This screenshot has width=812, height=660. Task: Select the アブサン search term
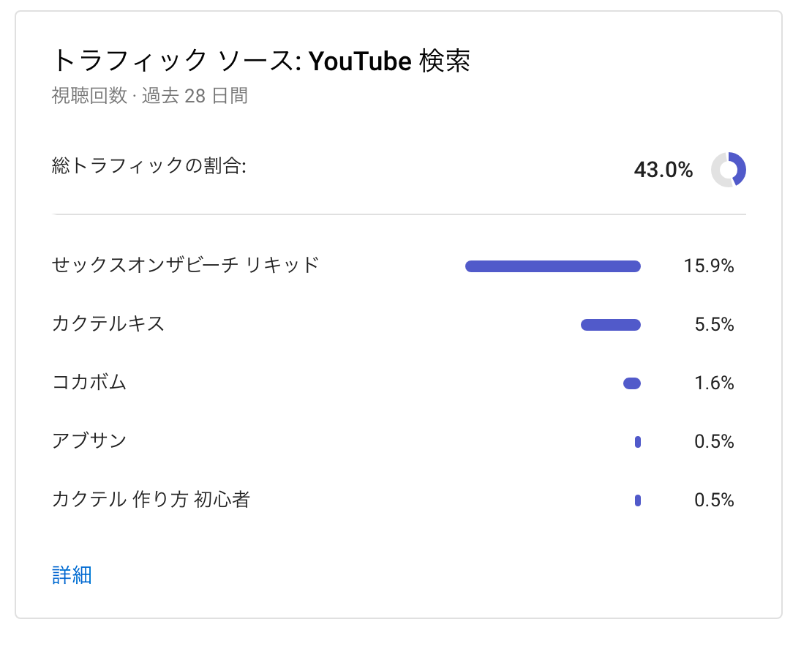89,440
